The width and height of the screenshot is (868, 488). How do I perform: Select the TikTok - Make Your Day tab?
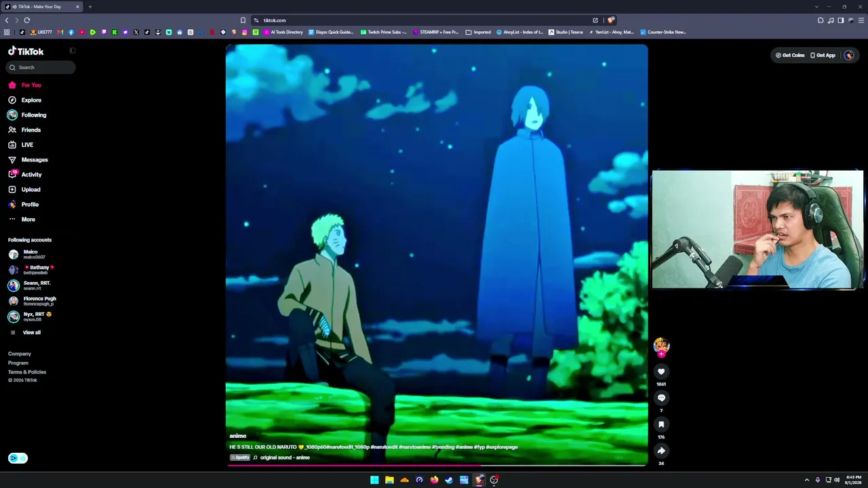tap(41, 7)
